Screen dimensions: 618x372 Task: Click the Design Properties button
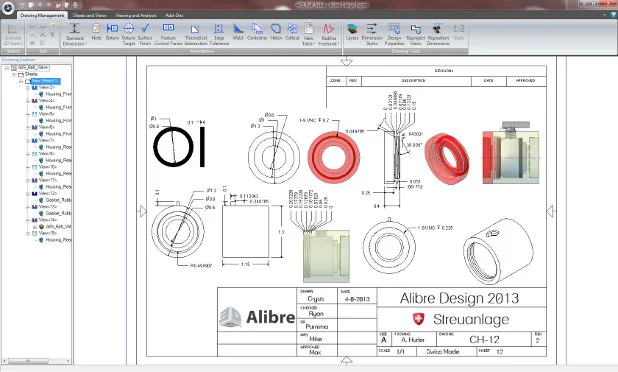coord(394,34)
